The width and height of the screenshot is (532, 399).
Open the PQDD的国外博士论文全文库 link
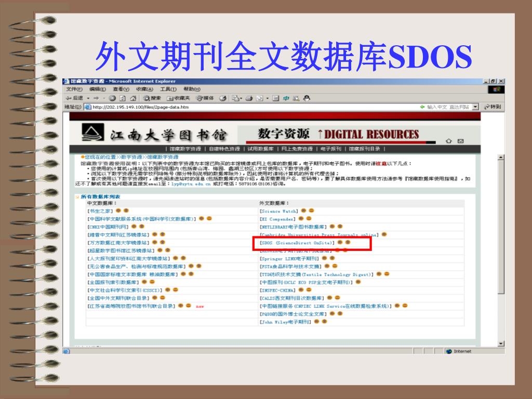[x=293, y=314]
